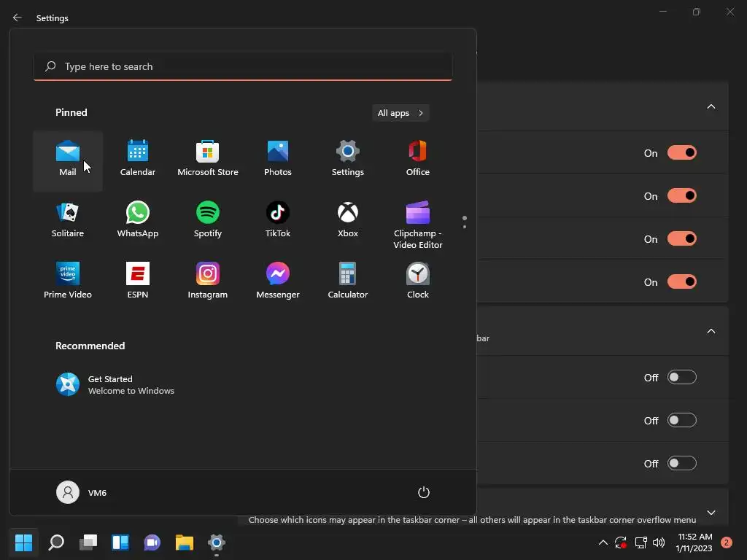The height and width of the screenshot is (560, 747).
Task: Turn on the third Off toggle in Settings
Action: point(682,463)
